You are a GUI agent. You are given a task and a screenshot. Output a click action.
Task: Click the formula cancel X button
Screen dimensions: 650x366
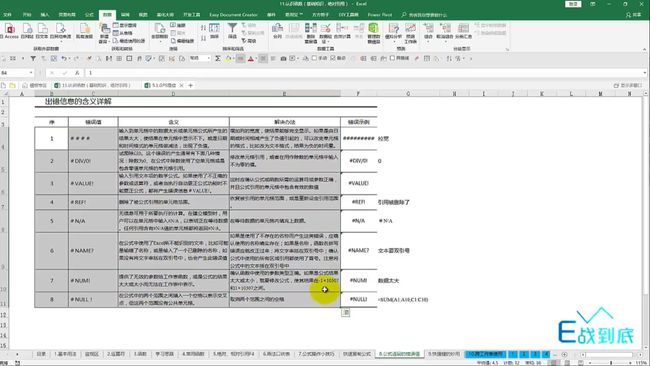(52, 73)
